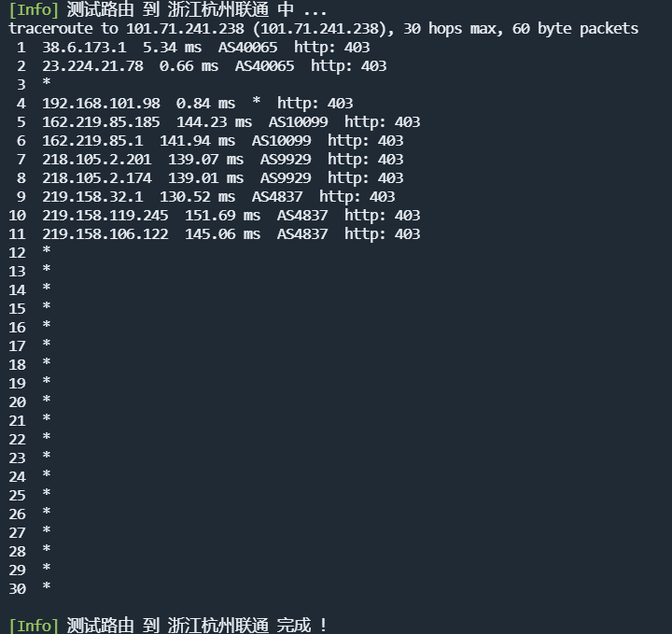Click the top green [Info] tag

click(x=34, y=10)
